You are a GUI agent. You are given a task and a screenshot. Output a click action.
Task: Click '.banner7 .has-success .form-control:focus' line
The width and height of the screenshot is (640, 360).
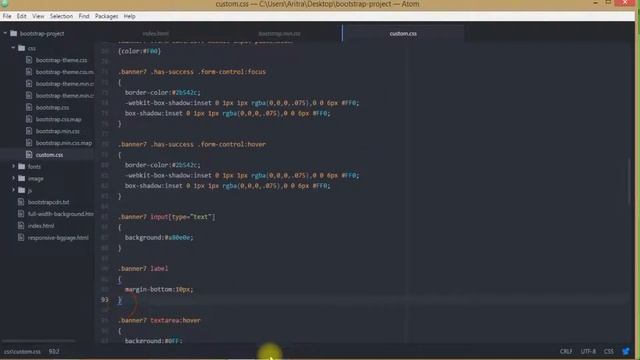point(192,72)
